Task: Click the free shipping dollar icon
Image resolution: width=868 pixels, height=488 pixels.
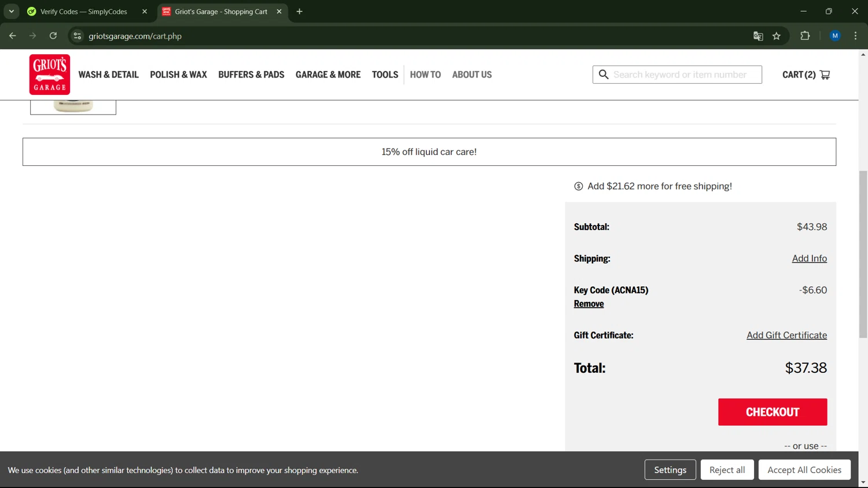Action: pos(579,186)
